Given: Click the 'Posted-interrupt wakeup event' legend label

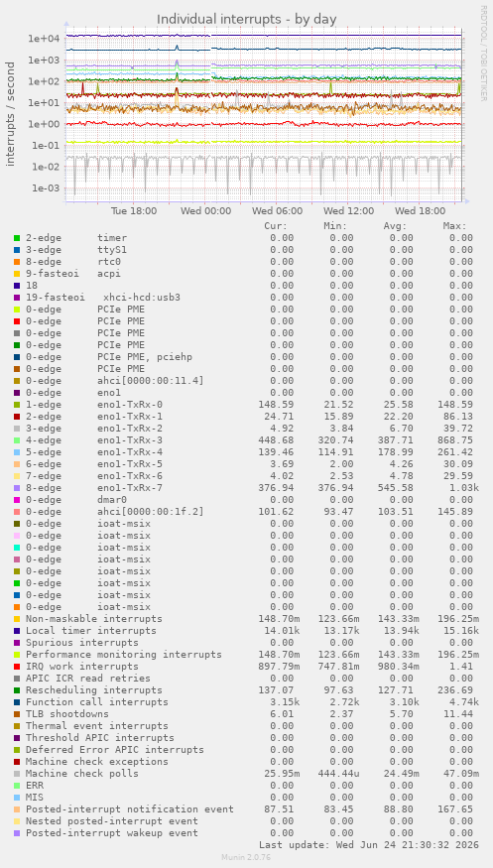Looking at the screenshot, I should [112, 833].
